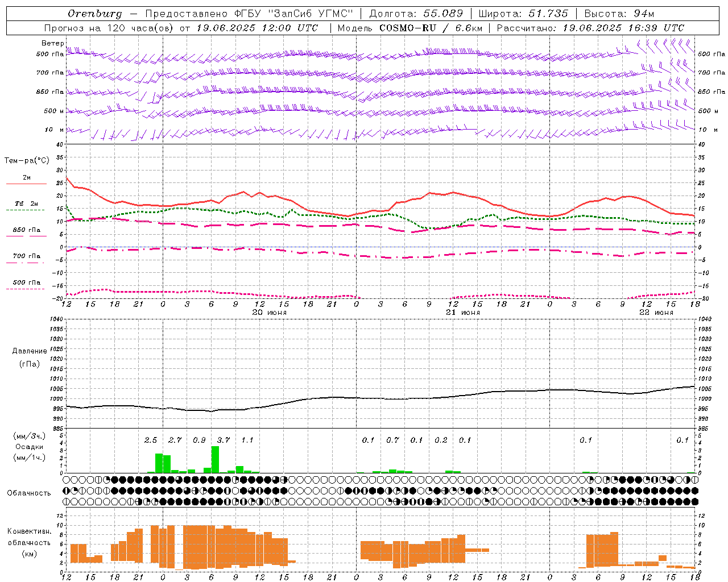
Task: Click the '3.7' three-hour precipitation value
Action: point(224,440)
